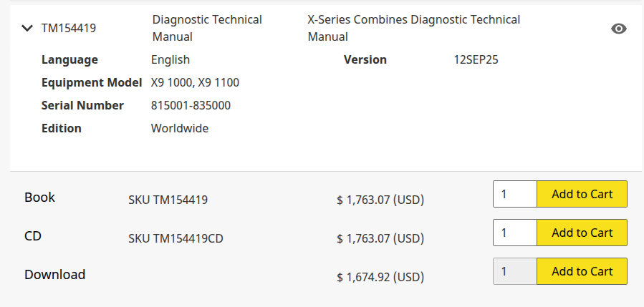Screen dimensions: 644x307
Task: Click the Download price $ 1,674.92 (USD)
Action: pos(380,277)
